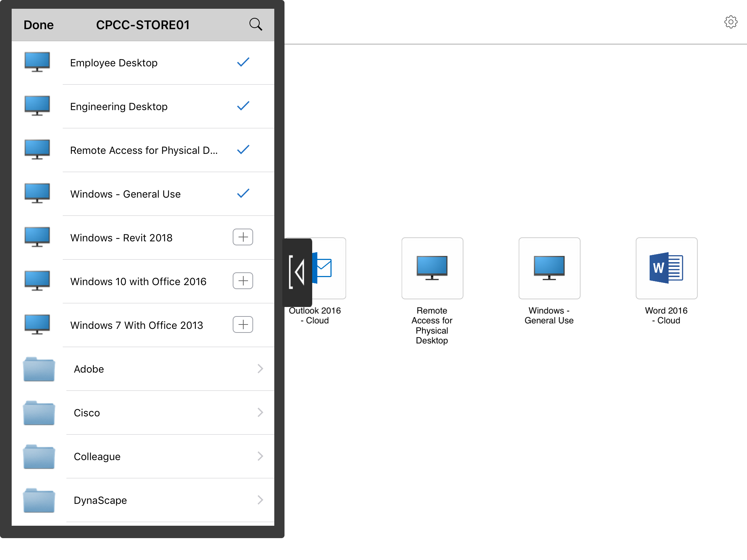Image resolution: width=747 pixels, height=560 pixels.
Task: Uncheck Engineering Desktop favorite checkmark
Action: point(243,106)
